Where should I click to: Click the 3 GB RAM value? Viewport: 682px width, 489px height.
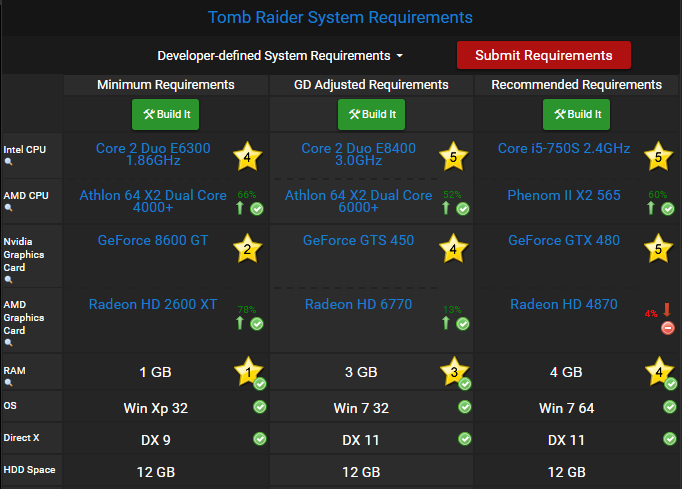click(x=361, y=372)
